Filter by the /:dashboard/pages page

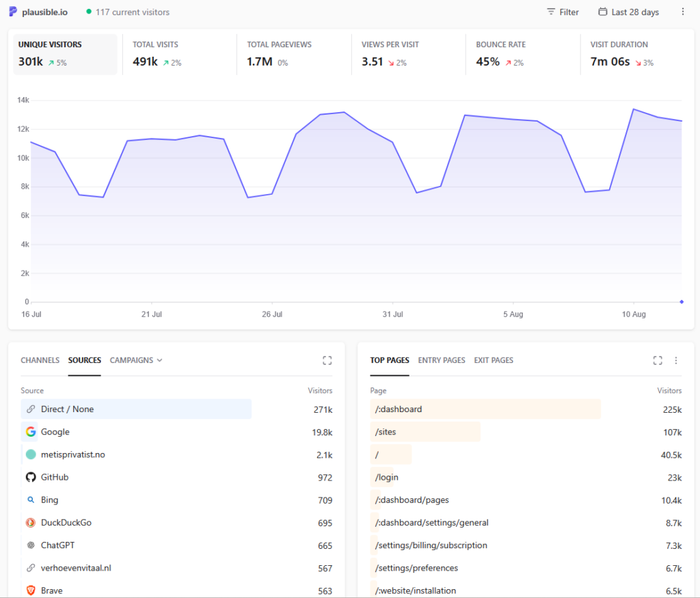coord(412,500)
